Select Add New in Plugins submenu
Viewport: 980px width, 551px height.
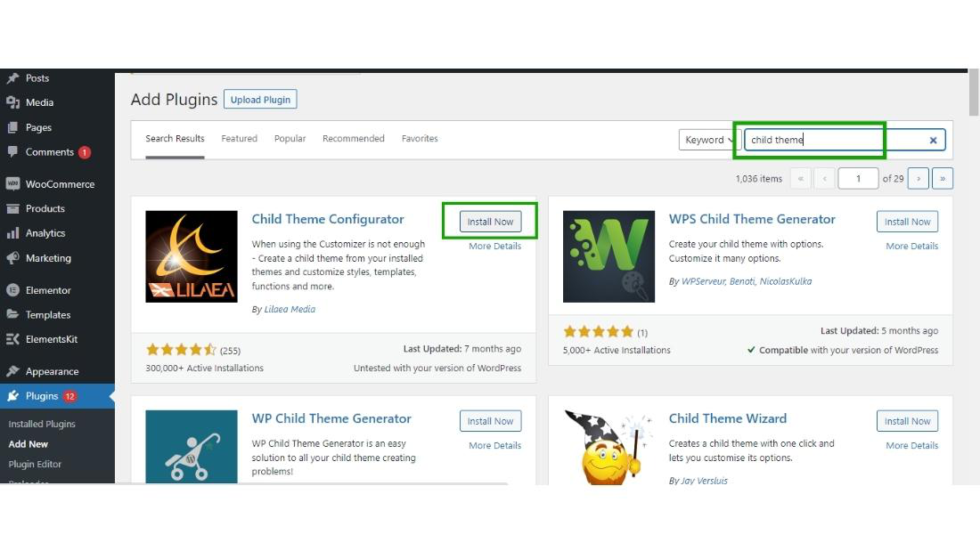click(29, 444)
